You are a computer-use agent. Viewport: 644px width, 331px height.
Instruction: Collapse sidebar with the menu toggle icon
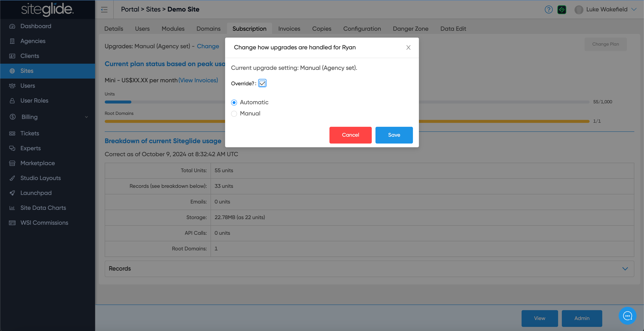tap(104, 9)
